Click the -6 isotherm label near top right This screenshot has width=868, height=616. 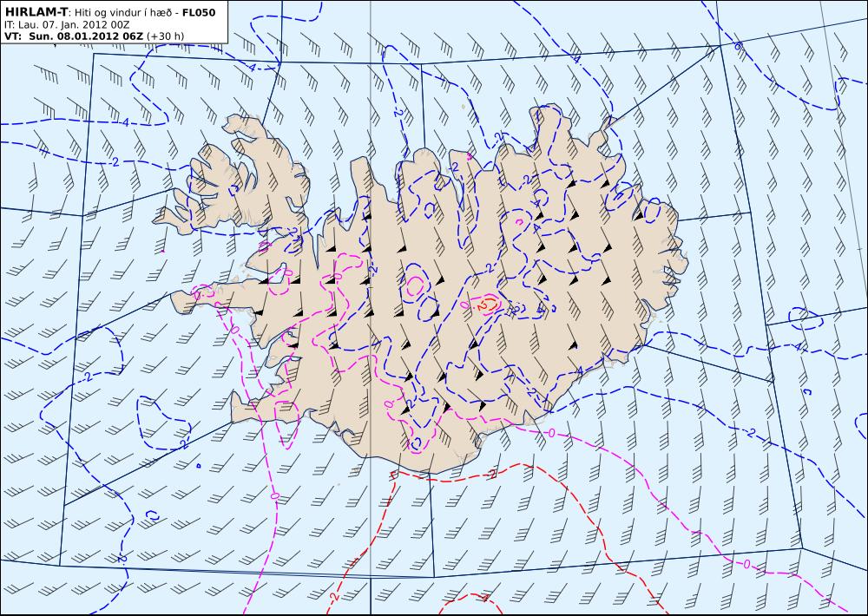(x=736, y=47)
